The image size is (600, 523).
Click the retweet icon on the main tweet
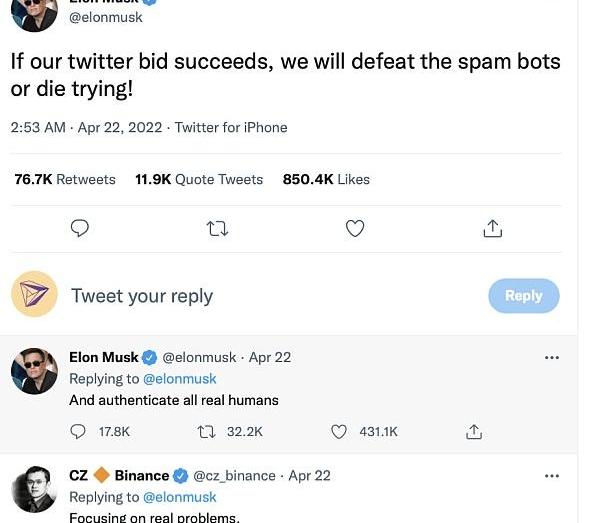click(217, 229)
